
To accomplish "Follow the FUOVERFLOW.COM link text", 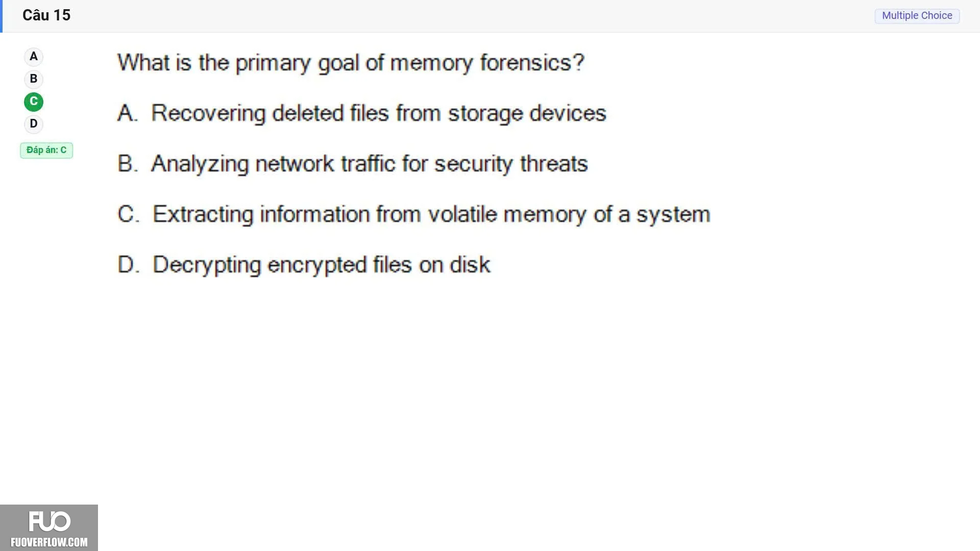I will pyautogui.click(x=49, y=542).
